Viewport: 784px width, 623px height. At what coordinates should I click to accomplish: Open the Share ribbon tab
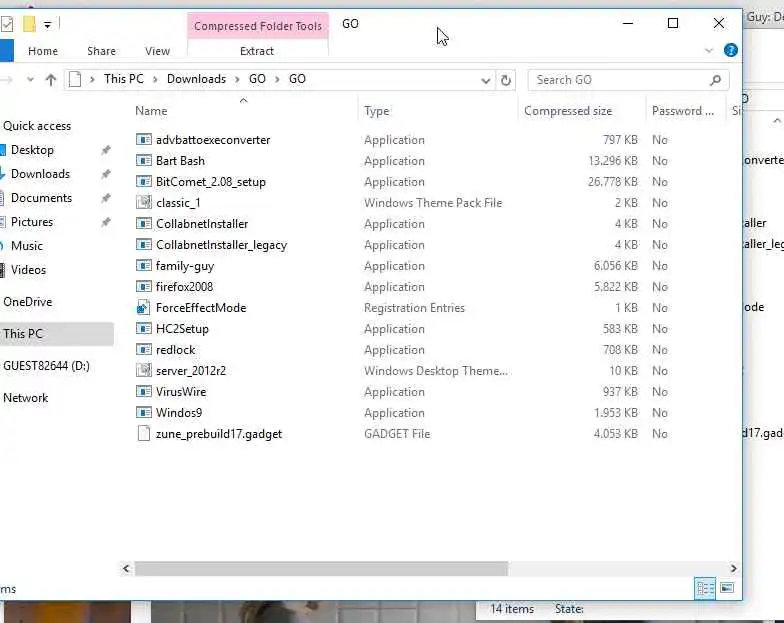coord(102,51)
